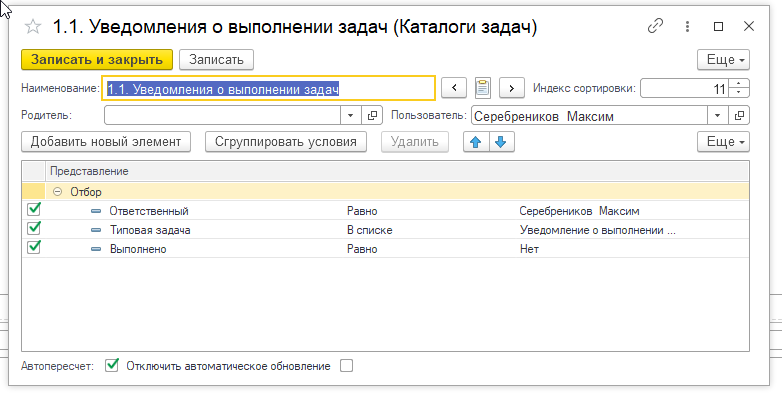Toggle the Типовая задача condition checkbox
The image size is (782, 402).
point(34,229)
